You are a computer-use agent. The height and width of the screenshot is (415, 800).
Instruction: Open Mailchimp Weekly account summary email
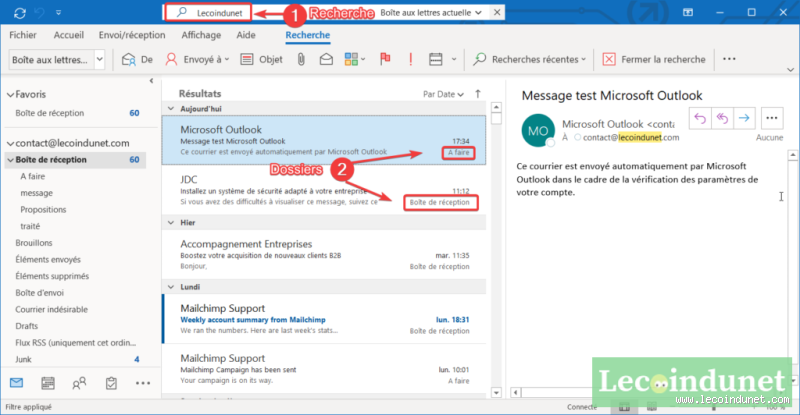tap(324, 319)
